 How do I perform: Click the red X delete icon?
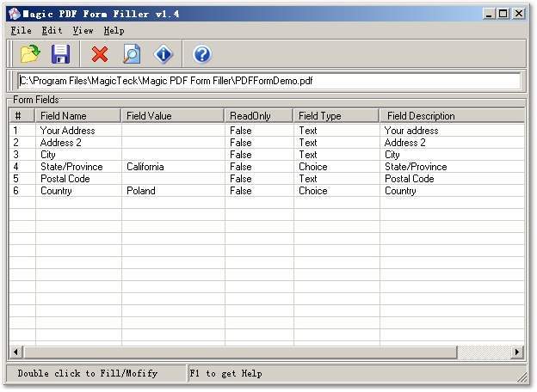(100, 54)
